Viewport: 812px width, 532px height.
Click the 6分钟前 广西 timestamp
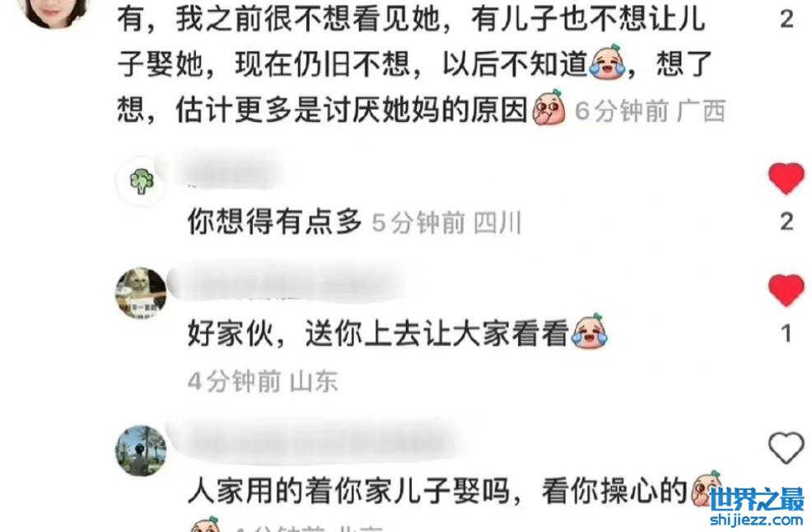pos(651,110)
